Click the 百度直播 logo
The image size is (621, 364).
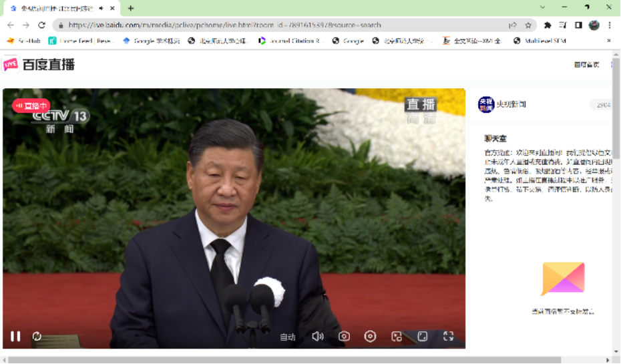pos(39,65)
